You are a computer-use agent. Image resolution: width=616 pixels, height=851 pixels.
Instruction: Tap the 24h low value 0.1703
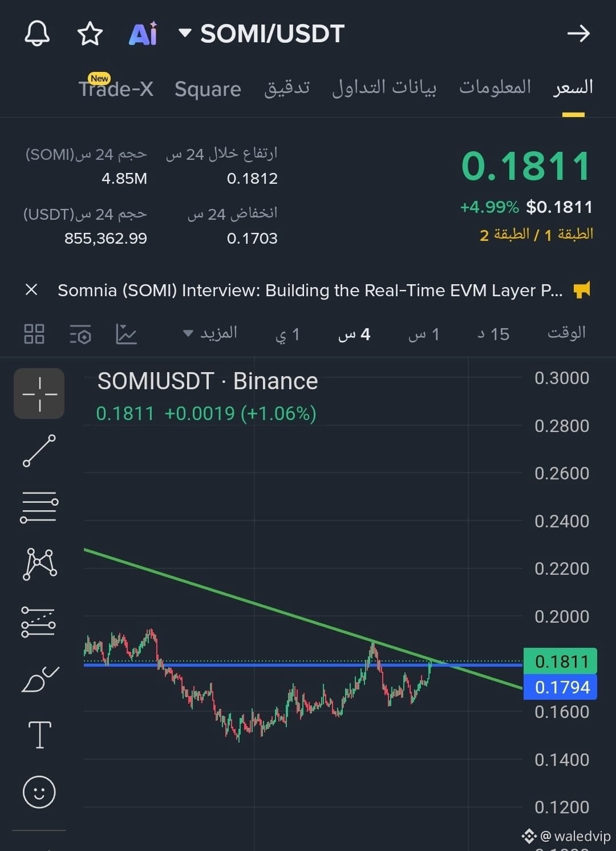coord(252,239)
